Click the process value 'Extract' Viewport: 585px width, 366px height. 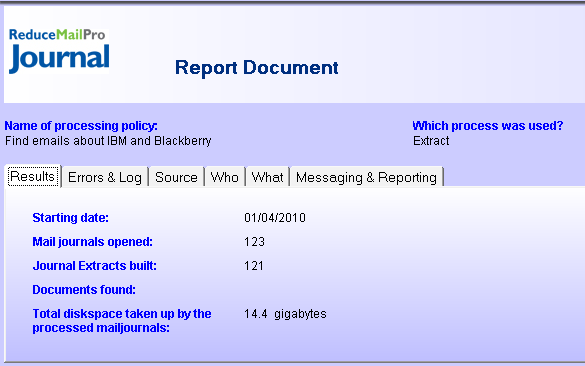(431, 141)
